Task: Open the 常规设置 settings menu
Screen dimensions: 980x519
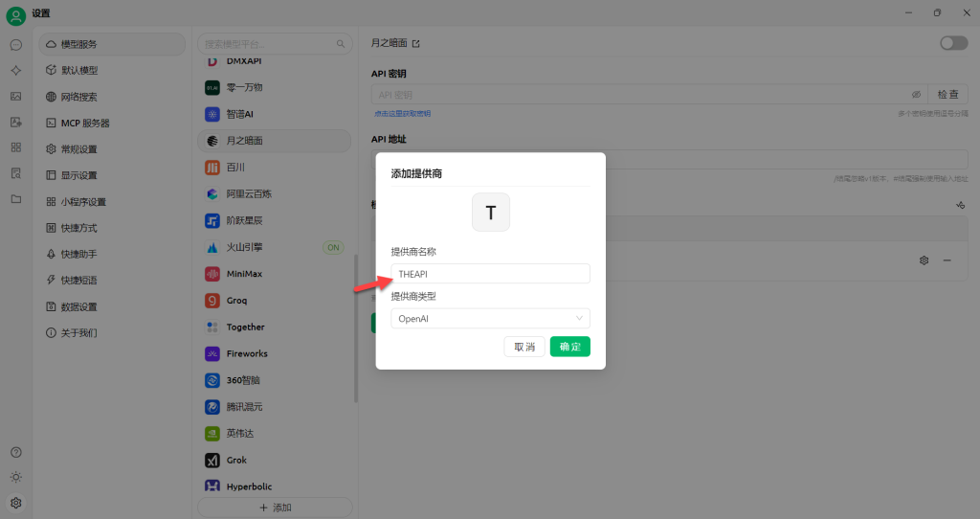Action: pos(112,149)
